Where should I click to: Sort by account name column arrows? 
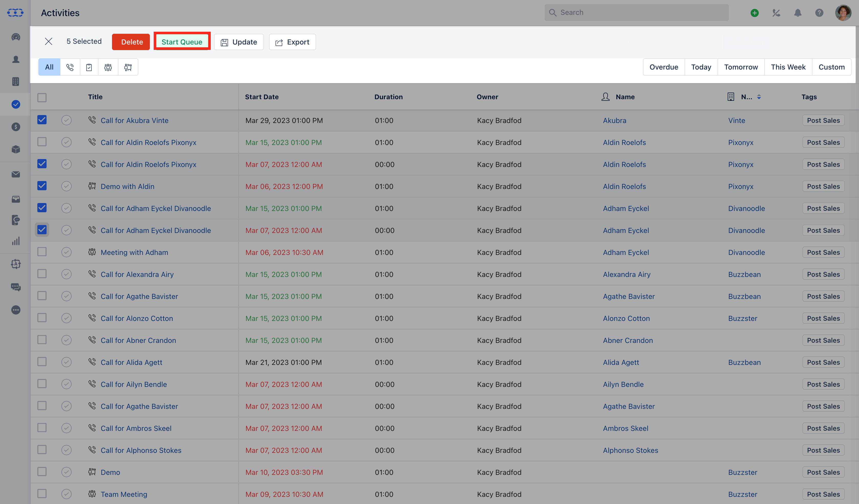759,97
